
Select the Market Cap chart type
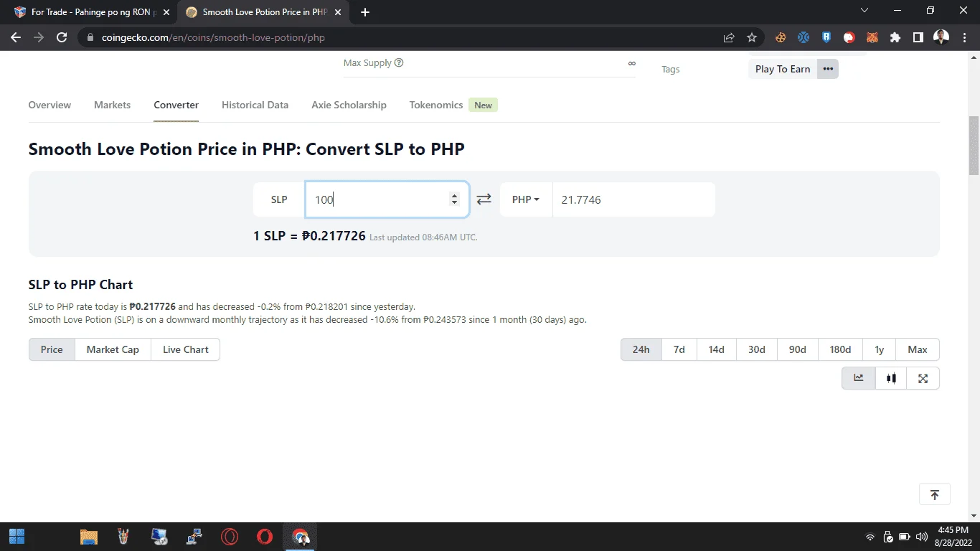[x=113, y=349]
